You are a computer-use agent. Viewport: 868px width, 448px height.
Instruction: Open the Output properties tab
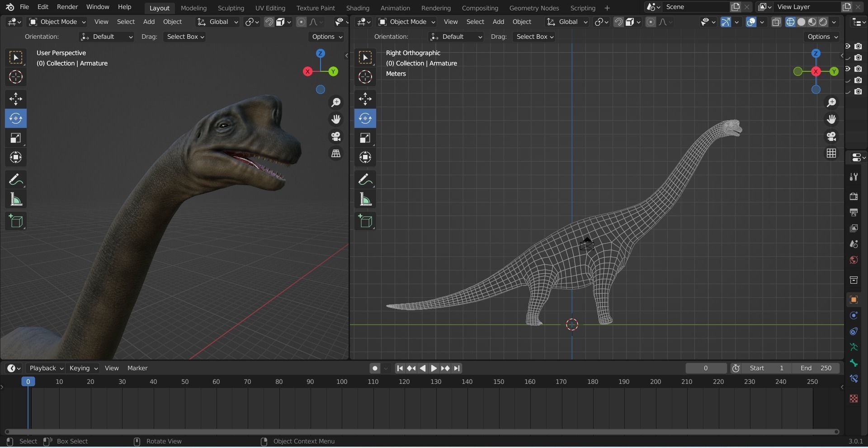(854, 212)
